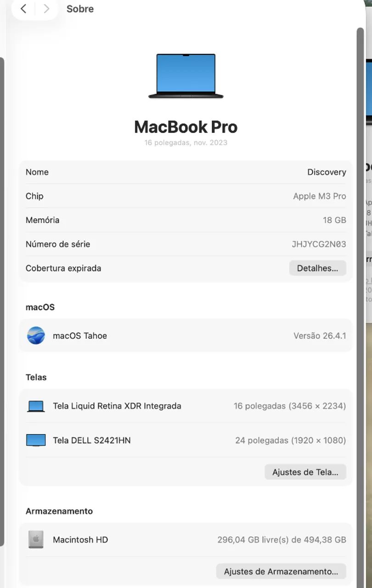Click the Apple M3 Pro chip value
The width and height of the screenshot is (372, 588).
320,196
